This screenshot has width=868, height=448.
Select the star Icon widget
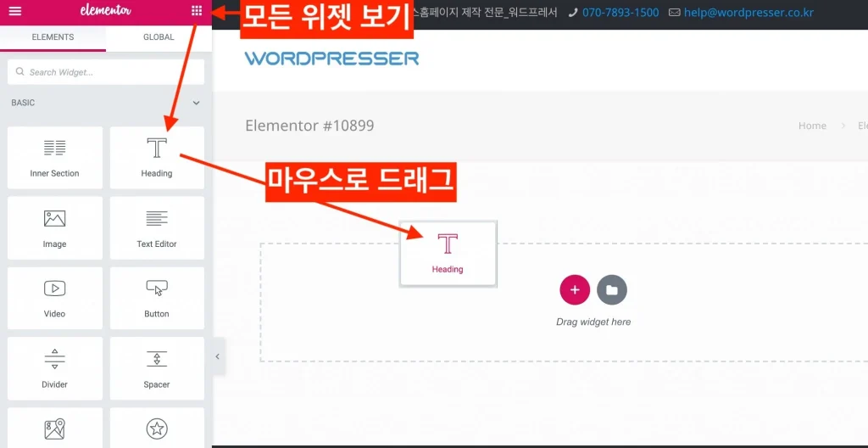(x=157, y=428)
